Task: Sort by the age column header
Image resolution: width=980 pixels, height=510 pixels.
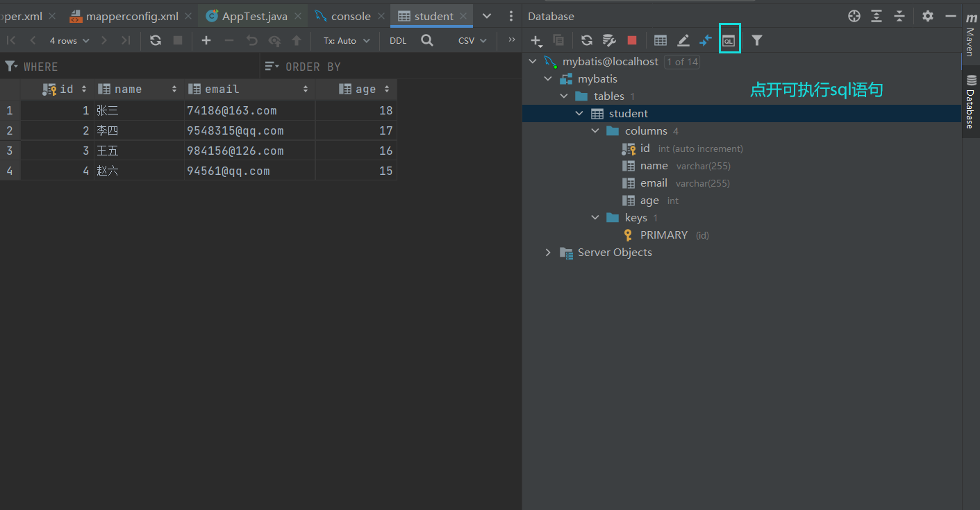Action: point(357,89)
